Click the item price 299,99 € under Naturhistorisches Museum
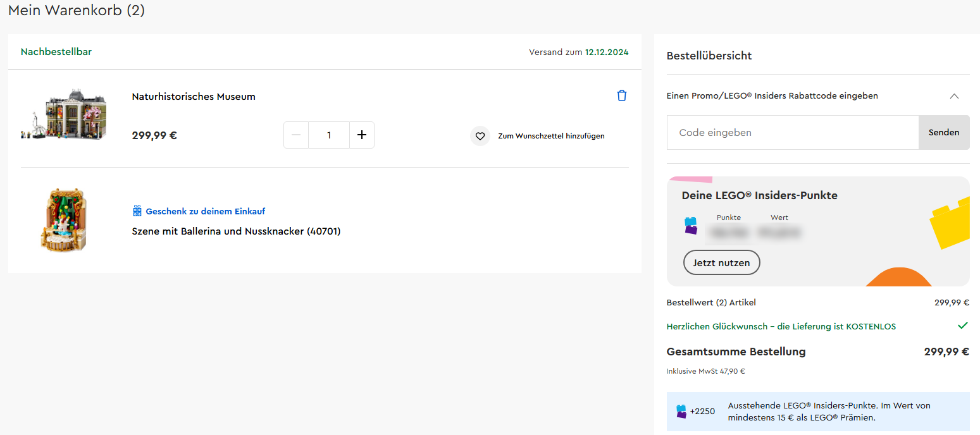The height and width of the screenshot is (435, 980). [154, 135]
